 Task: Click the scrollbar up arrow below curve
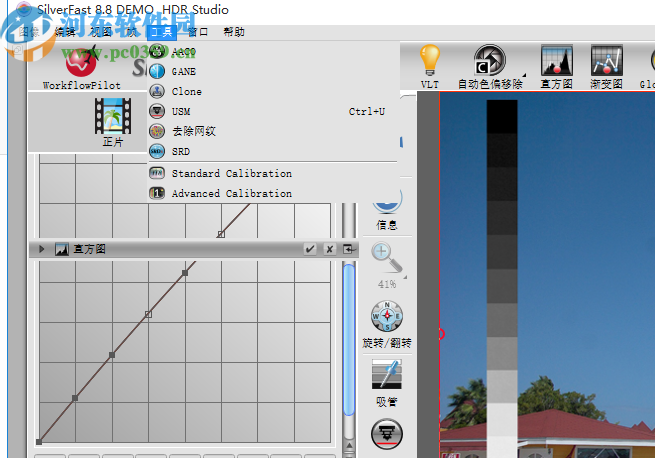point(349,446)
